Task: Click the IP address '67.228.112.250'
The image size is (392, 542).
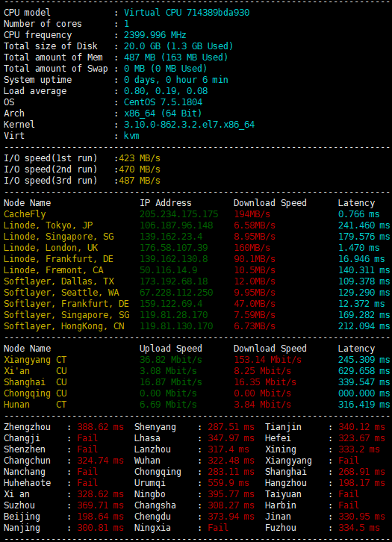Action: [176, 293]
